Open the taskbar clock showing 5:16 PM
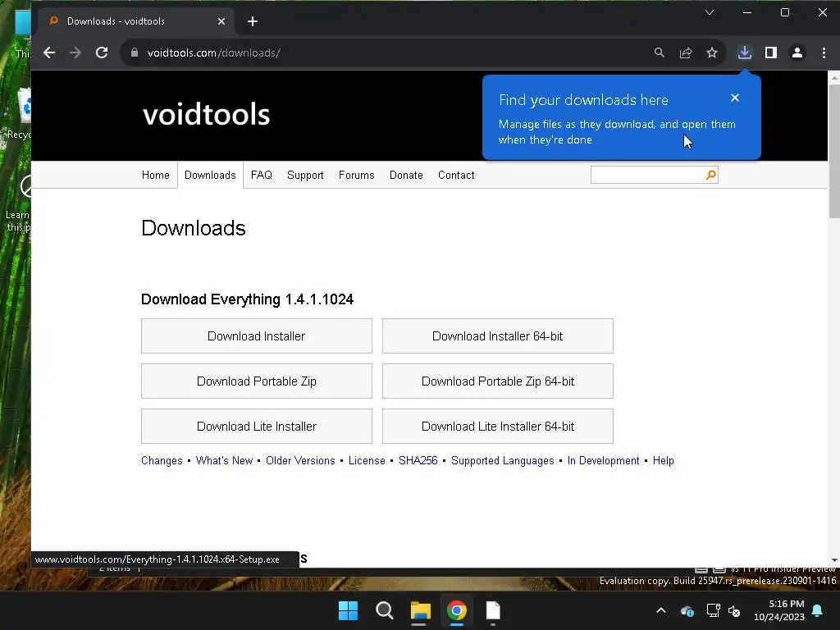The height and width of the screenshot is (630, 840). [x=779, y=610]
